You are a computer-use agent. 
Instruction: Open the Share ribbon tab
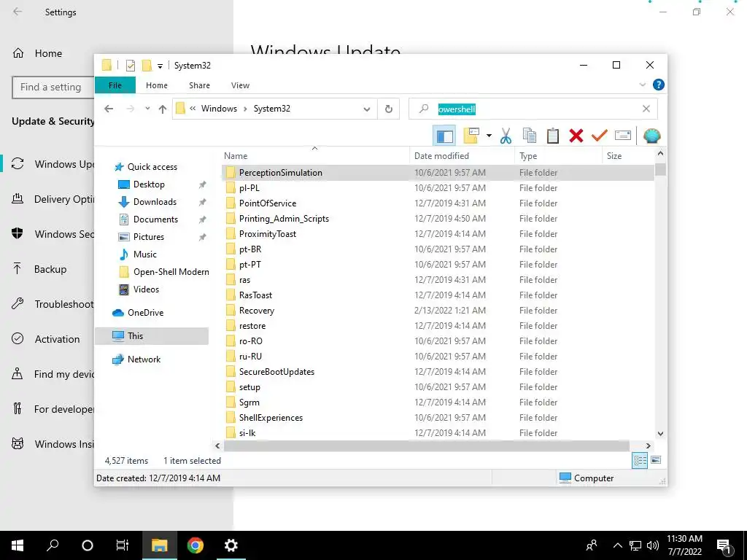coord(199,85)
